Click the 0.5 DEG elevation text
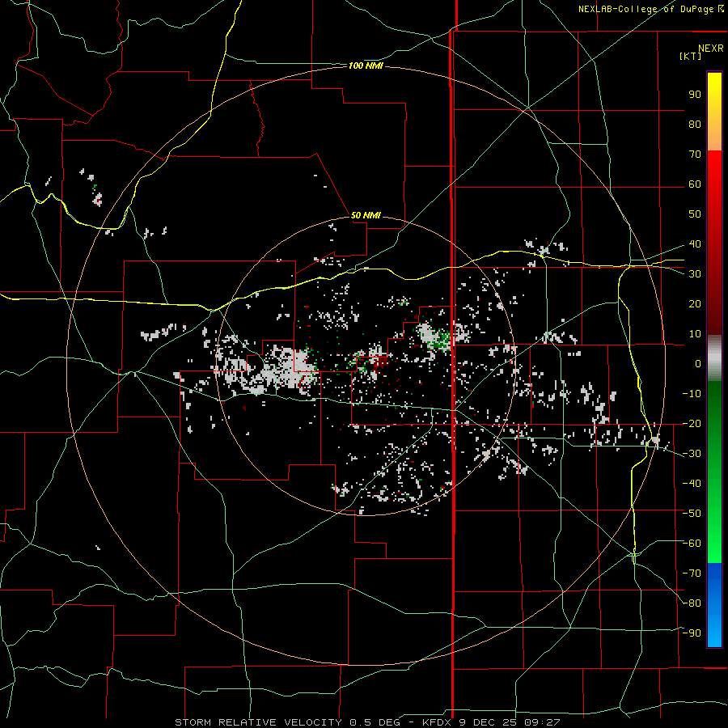The width and height of the screenshot is (728, 728). [375, 722]
